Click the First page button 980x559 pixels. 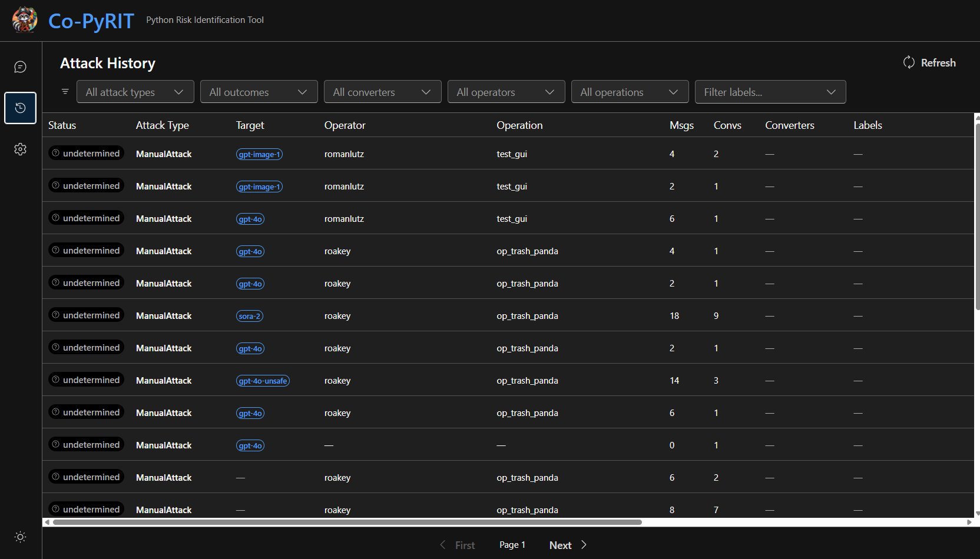(458, 545)
